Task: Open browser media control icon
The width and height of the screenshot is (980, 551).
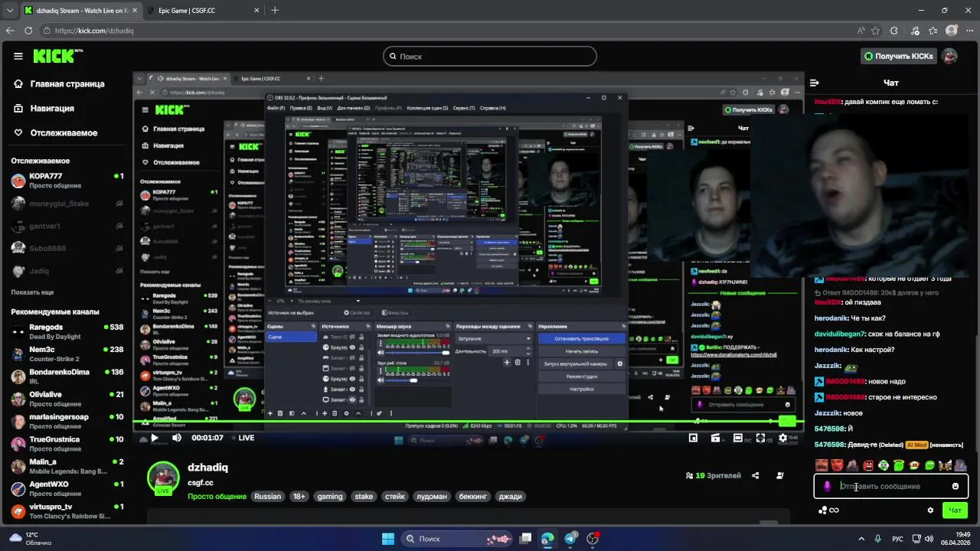Action: 915,31
